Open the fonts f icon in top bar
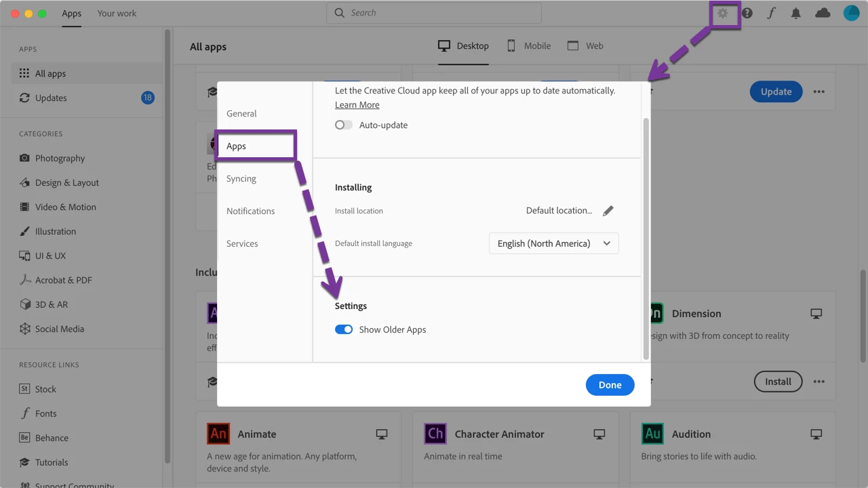The image size is (868, 488). (771, 13)
